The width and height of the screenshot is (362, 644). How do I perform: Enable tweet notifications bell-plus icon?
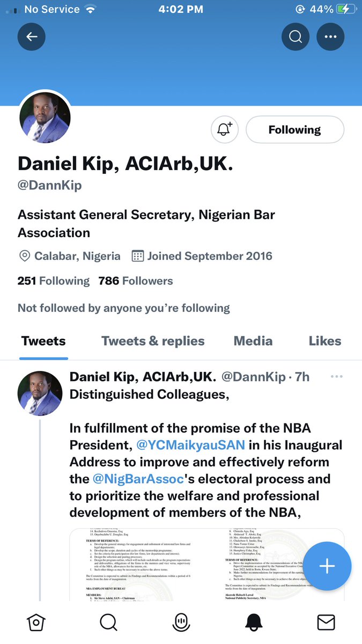pyautogui.click(x=225, y=130)
